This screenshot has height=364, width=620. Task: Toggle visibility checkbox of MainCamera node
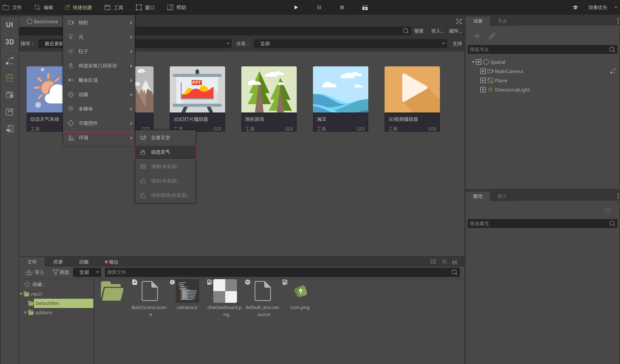(483, 71)
